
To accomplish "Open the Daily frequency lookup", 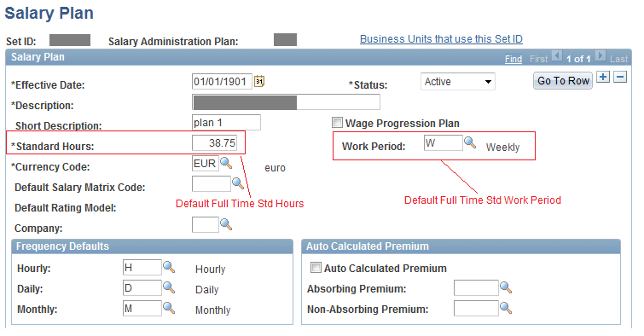I will point(169,287).
